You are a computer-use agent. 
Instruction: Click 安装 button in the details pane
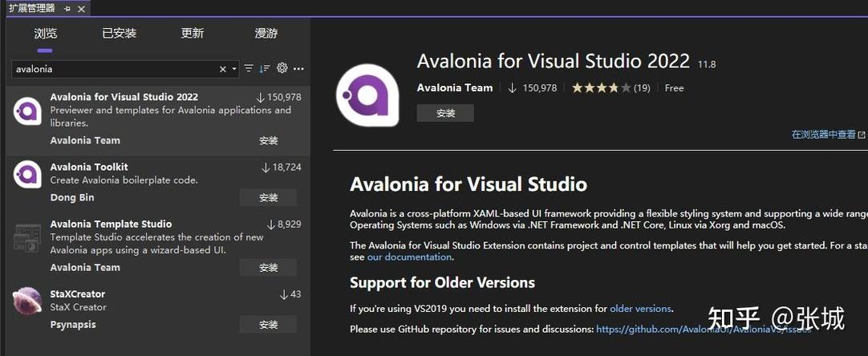[445, 114]
